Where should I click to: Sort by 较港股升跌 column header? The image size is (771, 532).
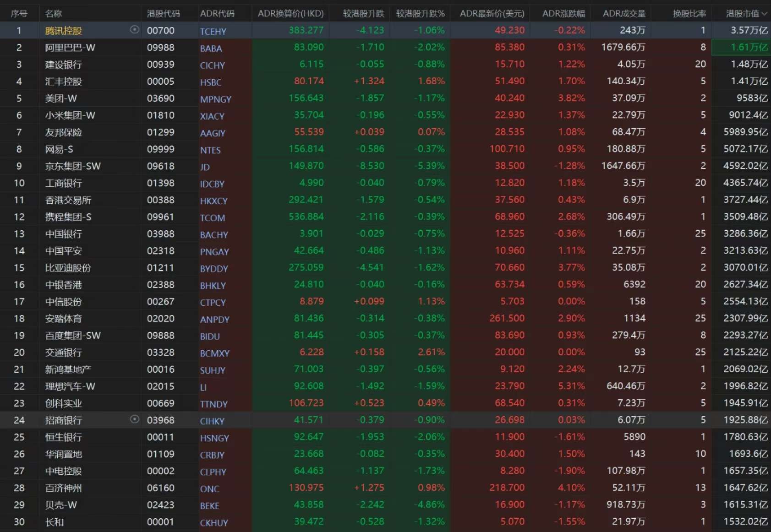pos(364,14)
